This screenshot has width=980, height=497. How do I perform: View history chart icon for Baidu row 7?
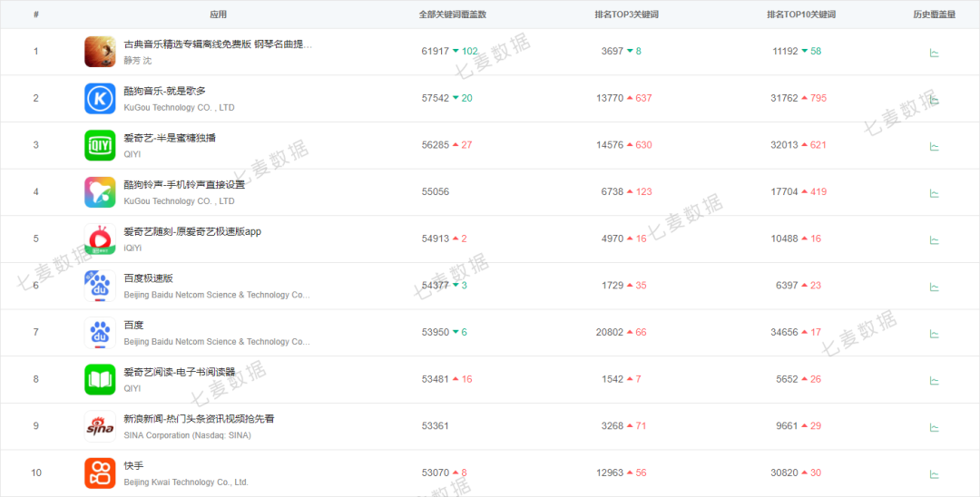pos(935,334)
